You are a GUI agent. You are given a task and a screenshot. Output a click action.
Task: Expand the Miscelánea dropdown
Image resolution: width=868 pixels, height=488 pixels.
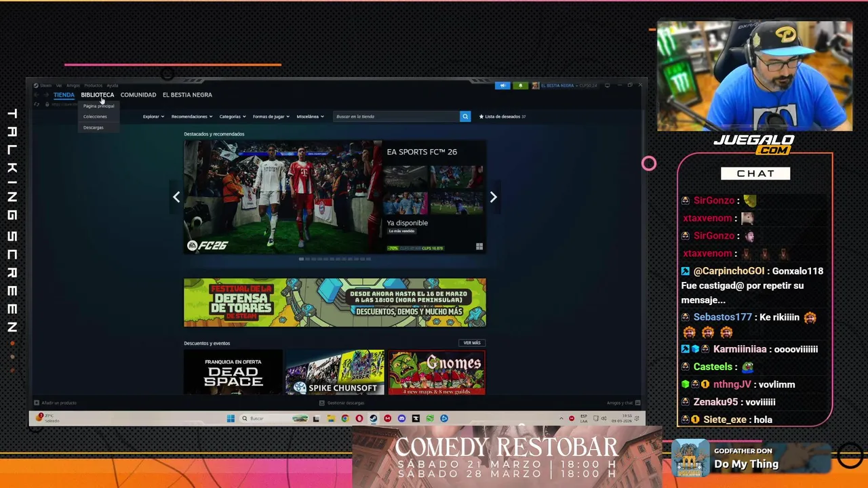tap(310, 117)
